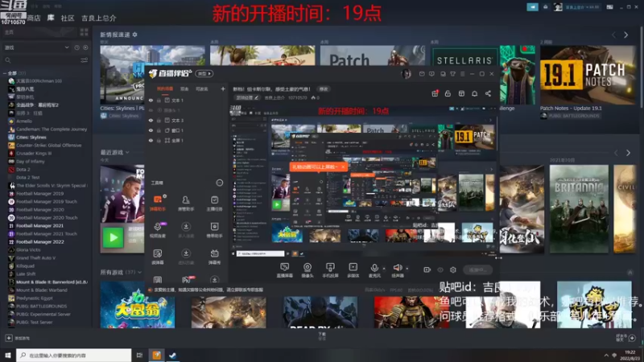Screen dimensions: 644x362
Task: Add 多媒体 multimedia source
Action: pyautogui.click(x=353, y=270)
